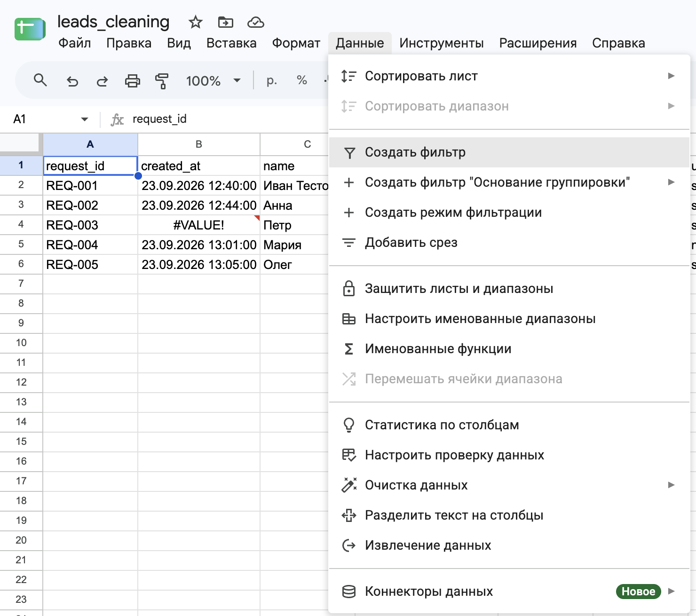
Task: Select cell REQ-003
Action: pyautogui.click(x=90, y=225)
